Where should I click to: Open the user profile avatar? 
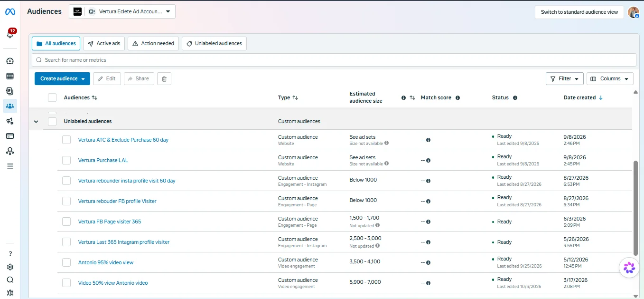tap(633, 12)
